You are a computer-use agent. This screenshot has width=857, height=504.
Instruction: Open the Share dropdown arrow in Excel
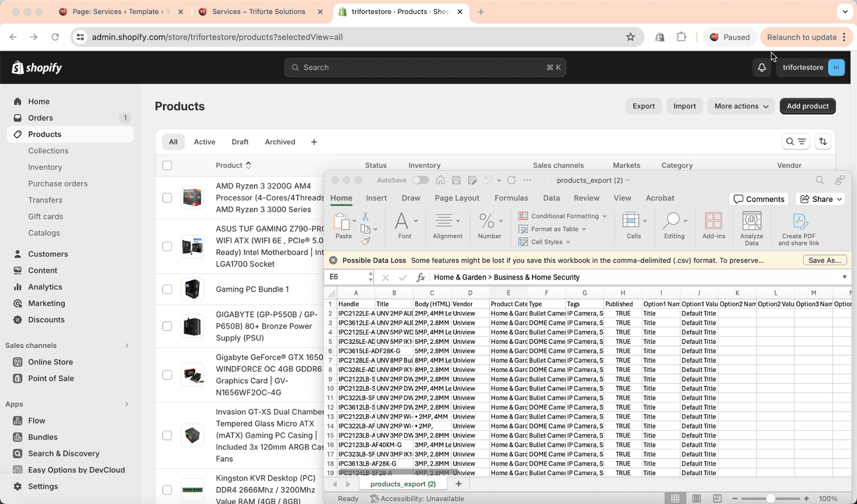pyautogui.click(x=839, y=199)
